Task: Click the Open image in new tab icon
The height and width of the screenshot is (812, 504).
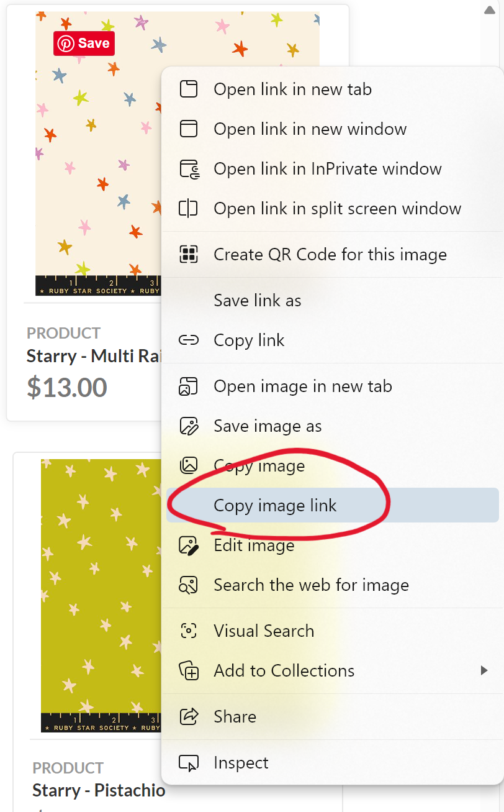Action: [188, 386]
